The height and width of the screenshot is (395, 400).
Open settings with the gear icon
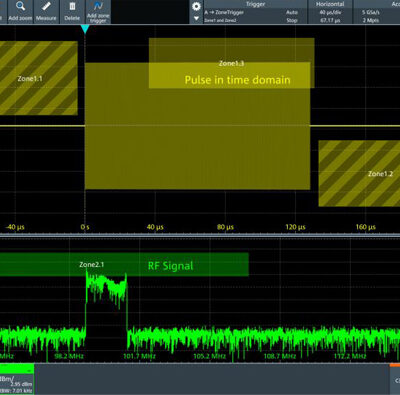[196, 6]
